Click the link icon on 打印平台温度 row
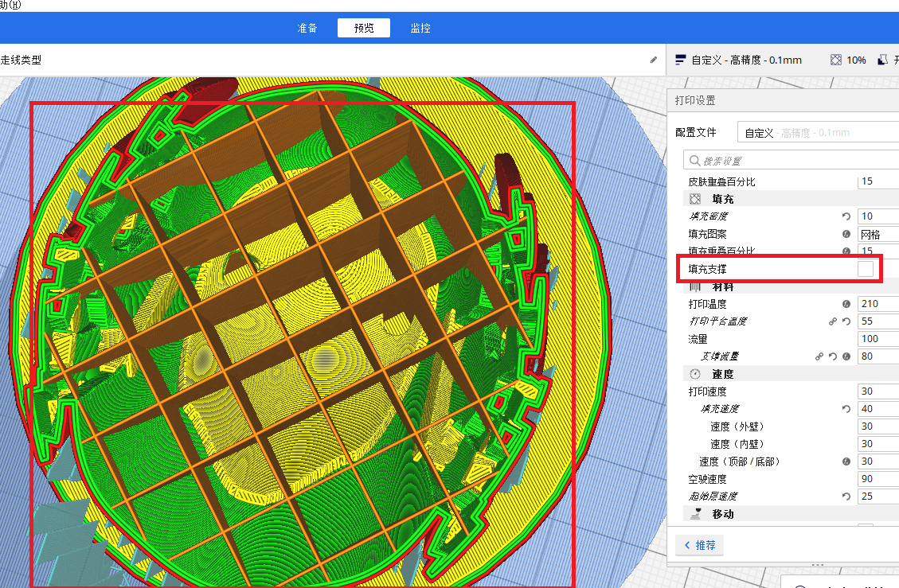899x588 pixels. [832, 321]
